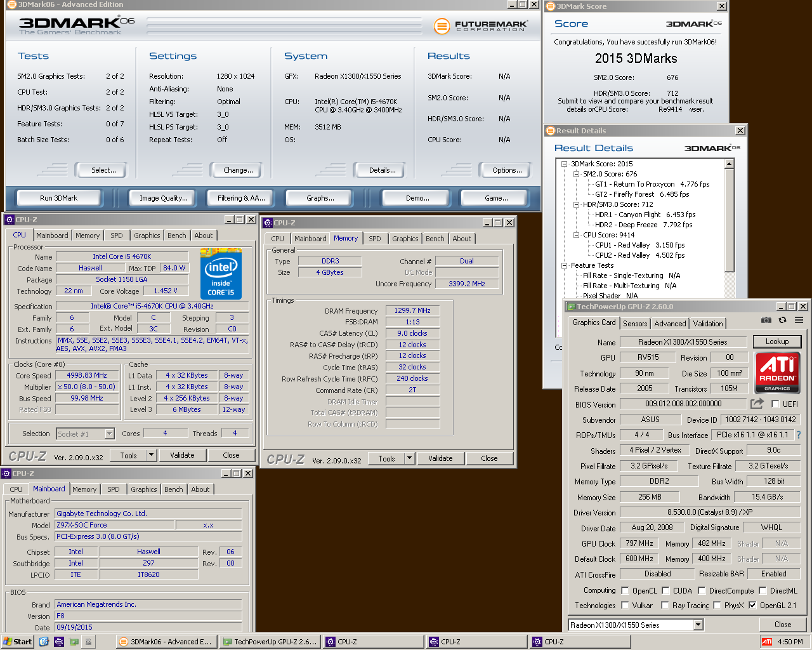Click the Options... button in 3DMark06
Image resolution: width=812 pixels, height=650 pixels.
(x=507, y=170)
